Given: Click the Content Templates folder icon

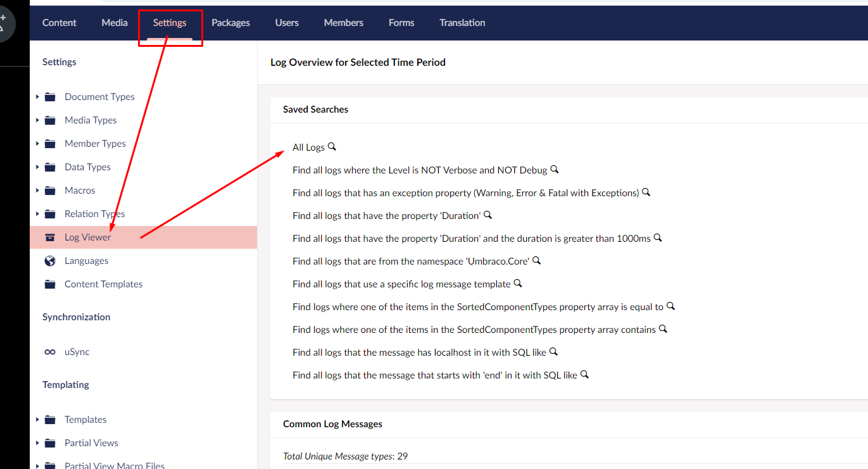Looking at the screenshot, I should pos(50,284).
